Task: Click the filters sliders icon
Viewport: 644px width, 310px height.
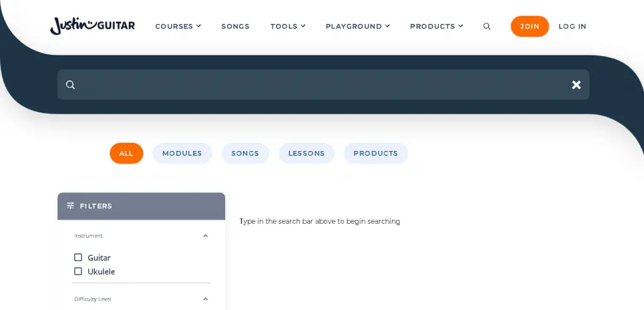Action: point(70,206)
